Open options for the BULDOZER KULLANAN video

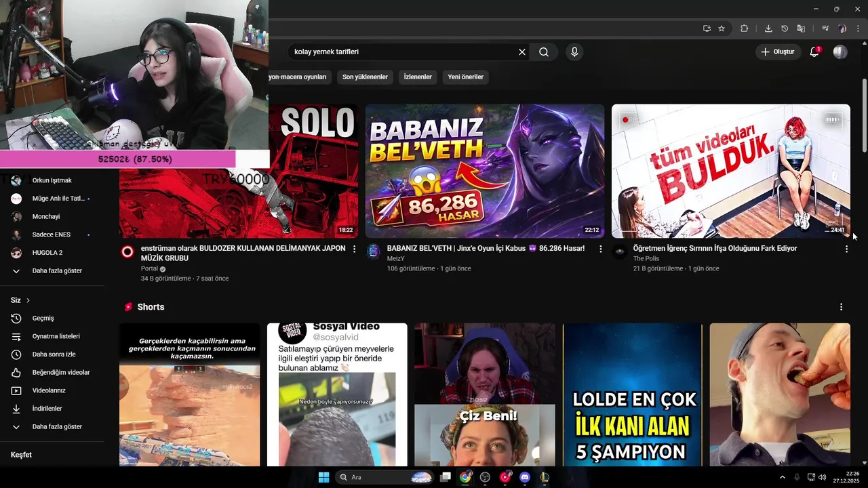point(354,249)
